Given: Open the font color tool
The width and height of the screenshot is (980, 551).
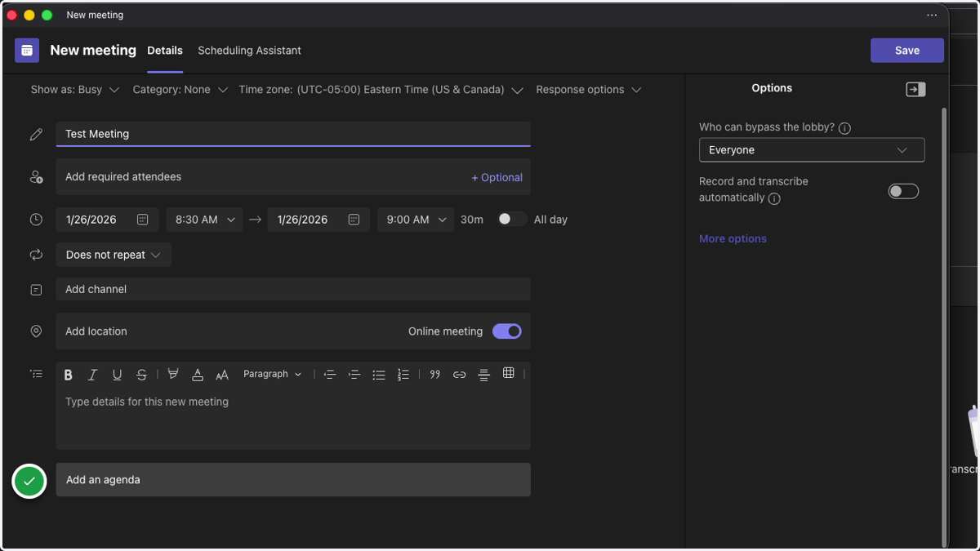Looking at the screenshot, I should (198, 375).
